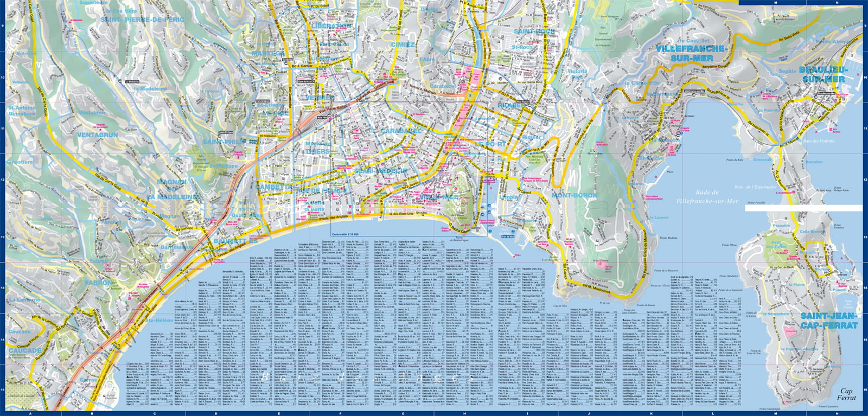Click the Rade de Villefranche-sur-Mer bay label
The height and width of the screenshot is (416, 868).
coord(707,196)
